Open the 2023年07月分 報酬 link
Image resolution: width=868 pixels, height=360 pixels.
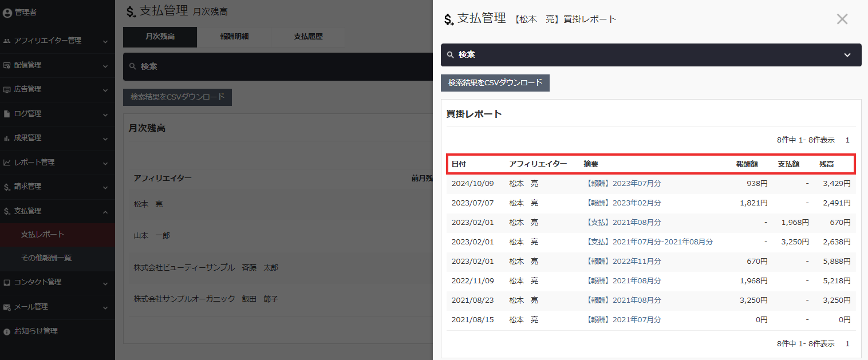(x=637, y=184)
